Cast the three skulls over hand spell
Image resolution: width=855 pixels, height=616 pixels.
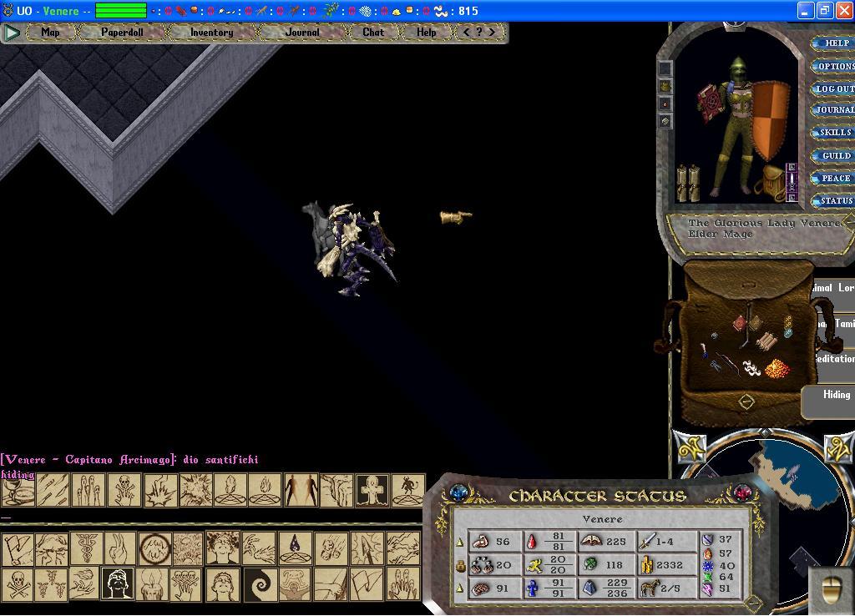tap(186, 583)
